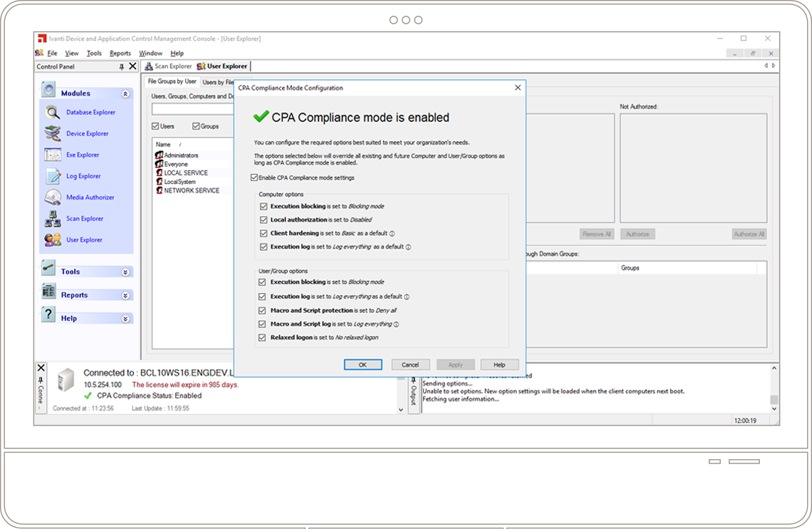812x529 pixels.
Task: Click the Everyone group icon
Action: (x=160, y=164)
